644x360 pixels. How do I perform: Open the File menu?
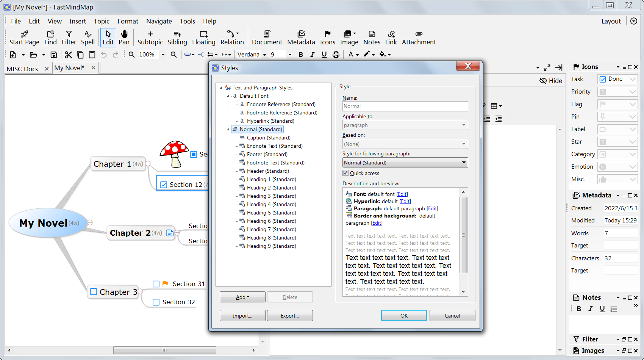[x=16, y=21]
